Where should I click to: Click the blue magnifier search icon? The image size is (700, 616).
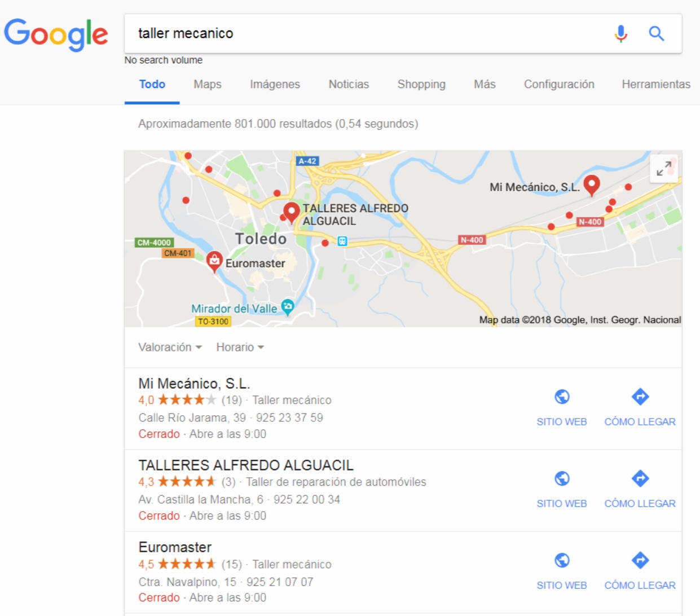coord(656,34)
